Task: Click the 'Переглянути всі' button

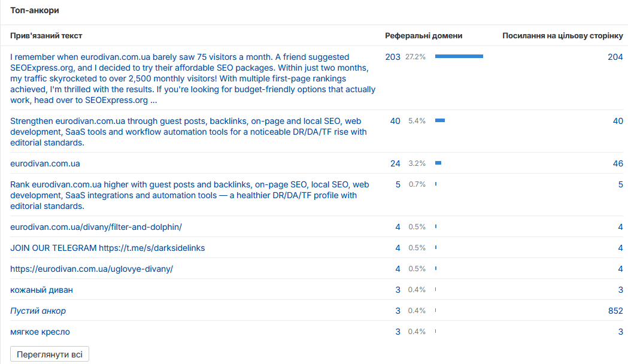Action: point(50,354)
